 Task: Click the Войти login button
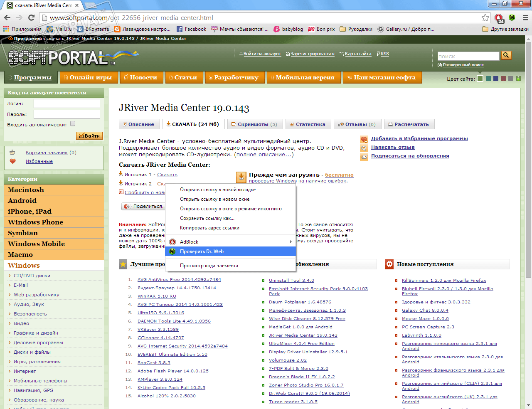tap(89, 136)
